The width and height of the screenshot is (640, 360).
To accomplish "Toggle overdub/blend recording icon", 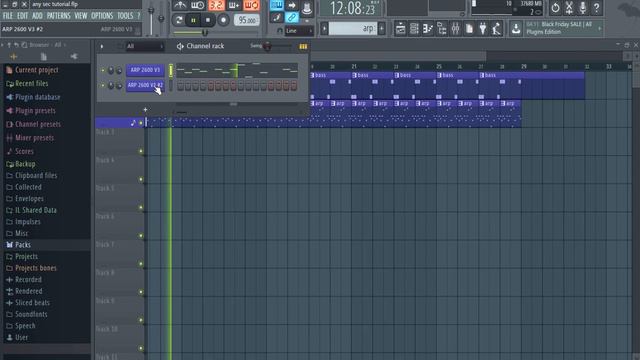I will pyautogui.click(x=234, y=5).
